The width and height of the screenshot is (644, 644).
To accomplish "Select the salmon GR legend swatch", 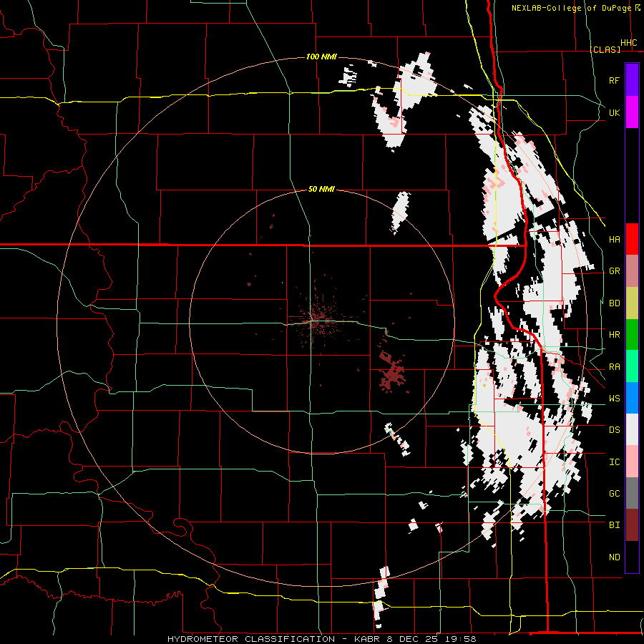I will pos(632,271).
